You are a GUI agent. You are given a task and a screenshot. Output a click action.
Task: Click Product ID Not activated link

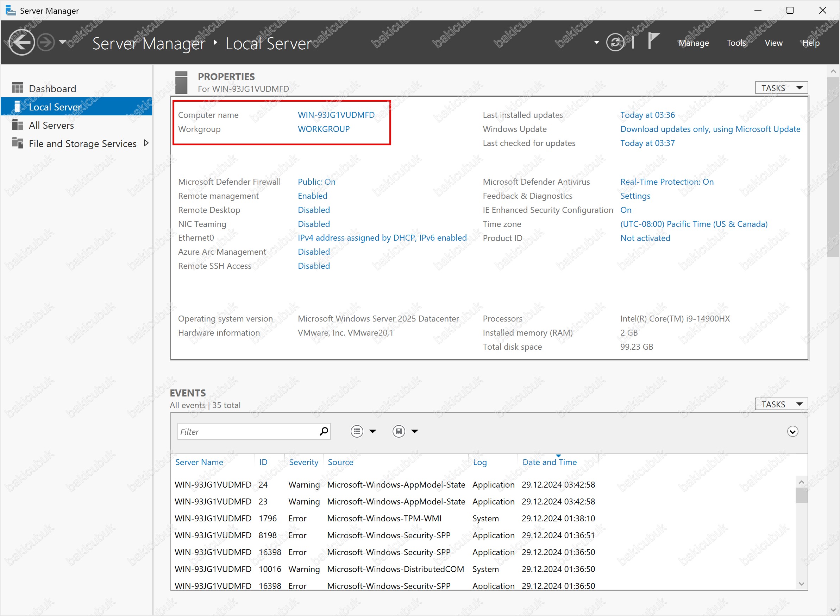coord(645,238)
